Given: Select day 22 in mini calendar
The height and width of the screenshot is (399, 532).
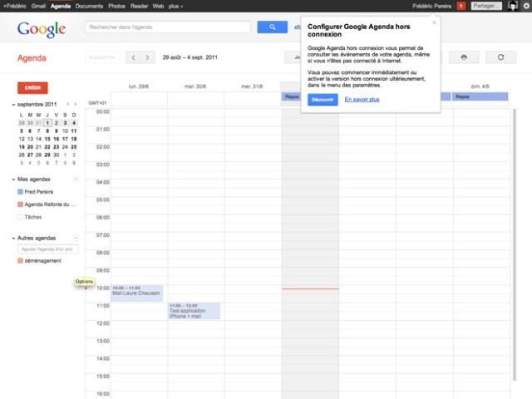Looking at the screenshot, I should 47,147.
